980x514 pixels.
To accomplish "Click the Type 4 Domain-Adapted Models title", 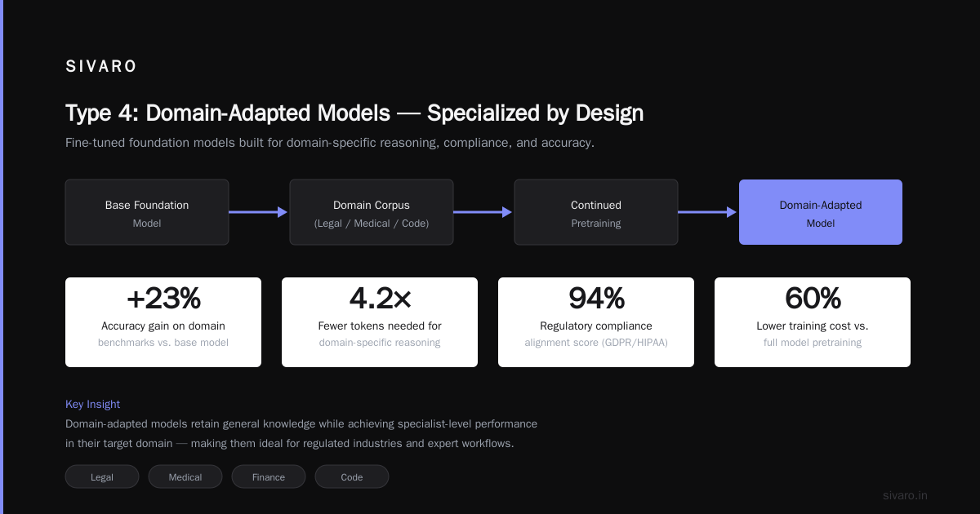I will click(354, 113).
